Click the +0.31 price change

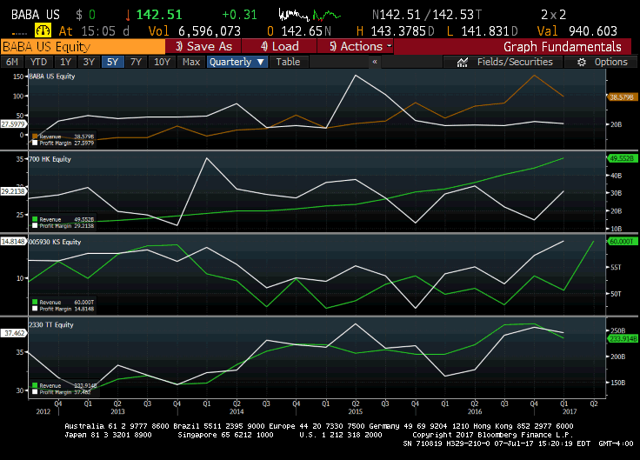(239, 15)
